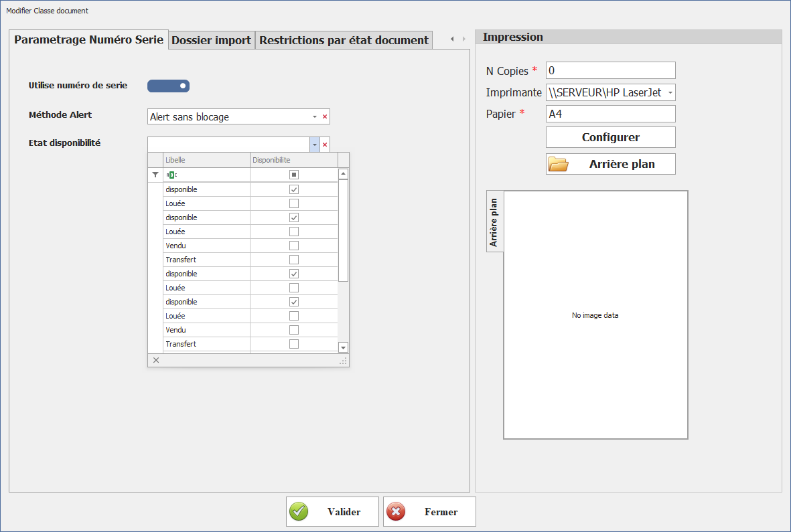Screen dimensions: 791x532
Task: Open the ABC filter condition icon
Action: [x=171, y=175]
